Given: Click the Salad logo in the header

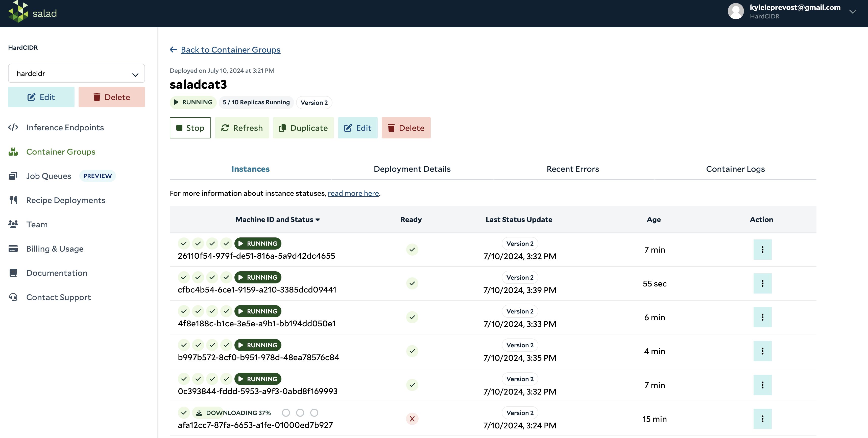Looking at the screenshot, I should [x=32, y=12].
